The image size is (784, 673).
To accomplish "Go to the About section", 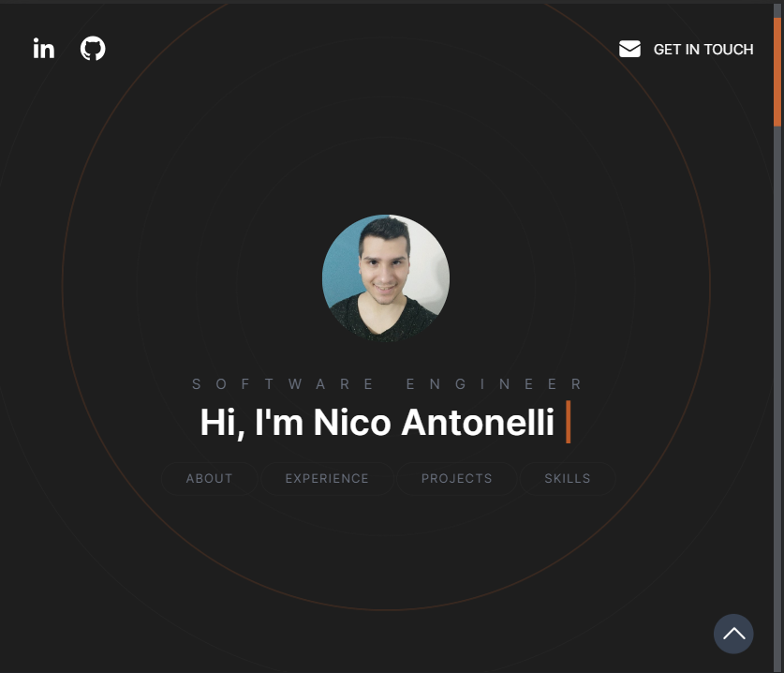I will tap(210, 479).
